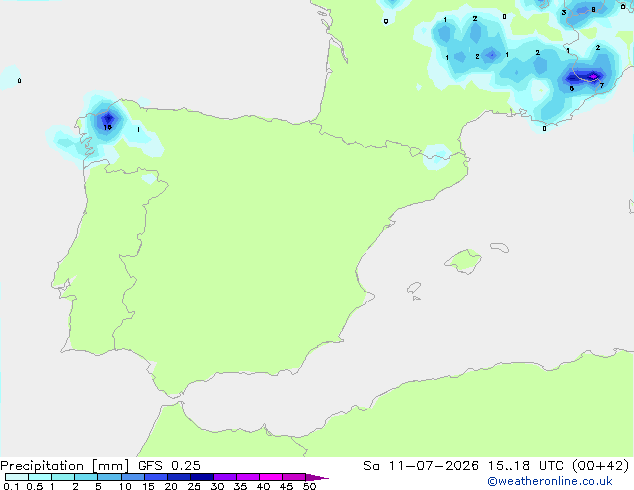Screen dimensions: 634x490
Task: Click the 0.1–0.5 mm palest legend swatch
Action: 17,477
